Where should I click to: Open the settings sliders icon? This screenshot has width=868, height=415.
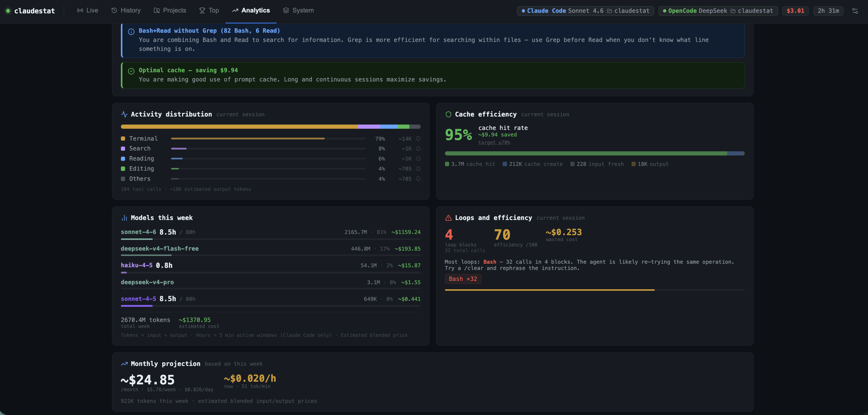click(x=855, y=11)
